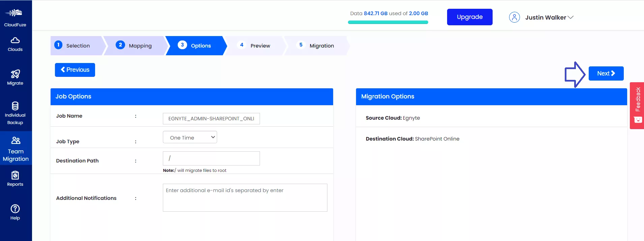644x241 pixels.
Task: Select step 3 Options
Action: point(197,46)
